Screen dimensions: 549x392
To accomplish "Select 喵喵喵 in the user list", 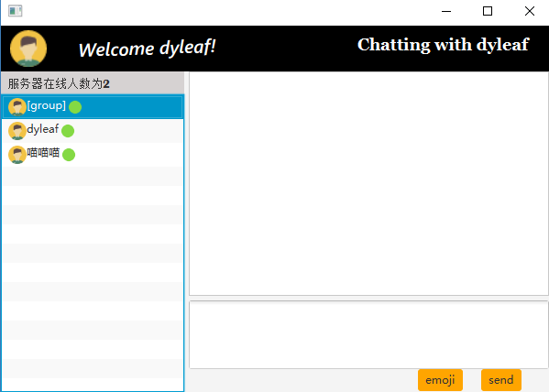I will coord(93,155).
